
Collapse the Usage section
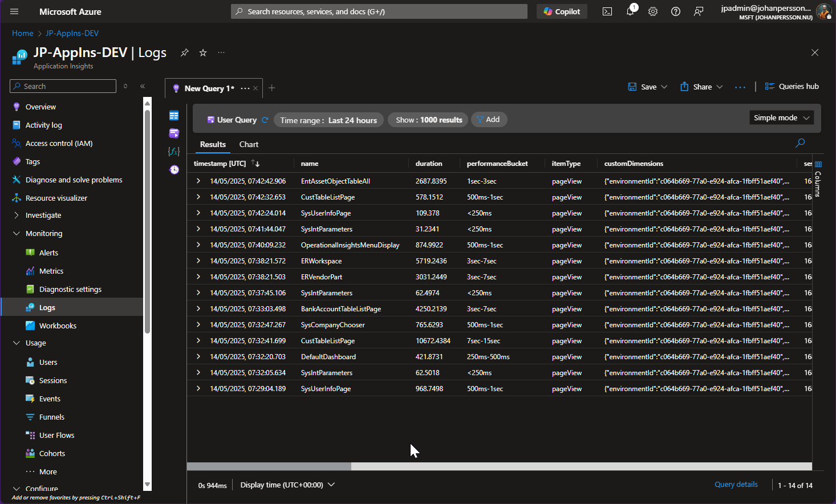coord(17,343)
